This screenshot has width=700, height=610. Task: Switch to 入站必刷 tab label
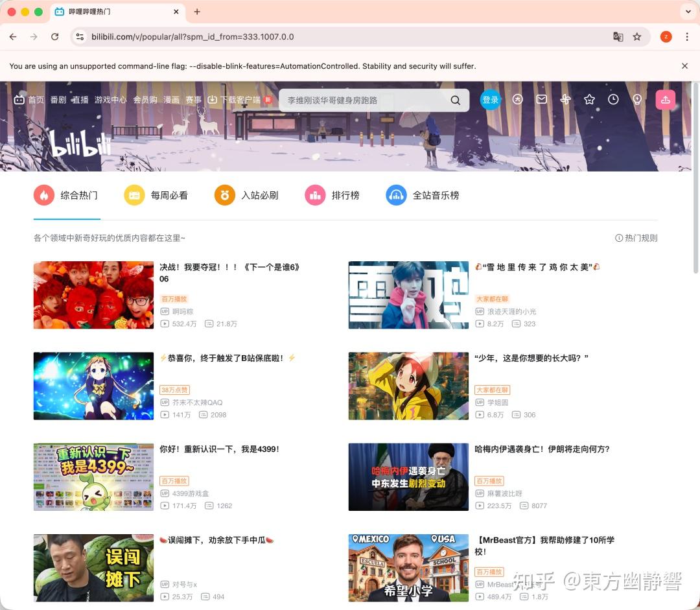260,195
